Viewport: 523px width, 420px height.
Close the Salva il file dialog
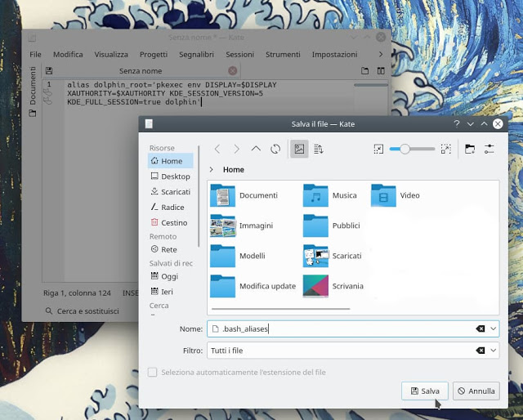click(x=498, y=123)
